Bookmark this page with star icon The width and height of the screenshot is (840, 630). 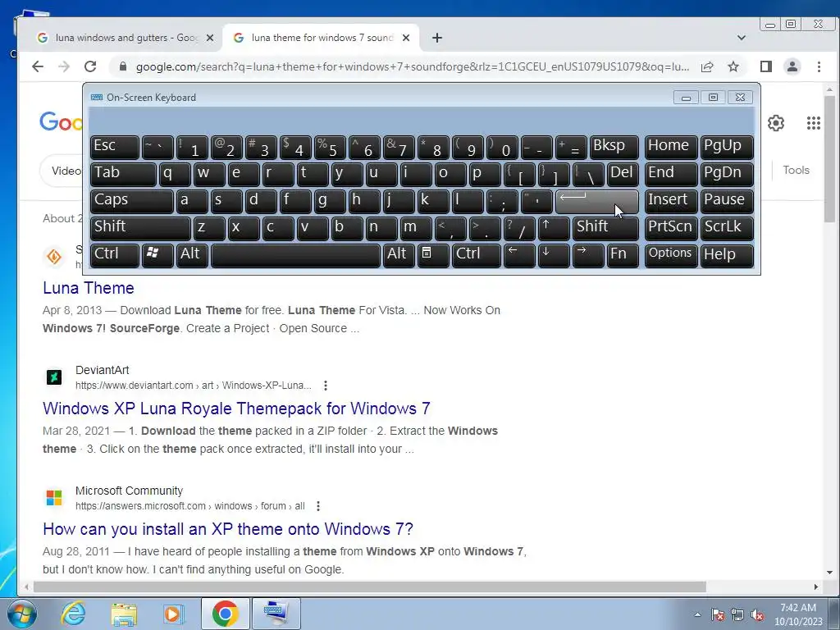coord(733,66)
